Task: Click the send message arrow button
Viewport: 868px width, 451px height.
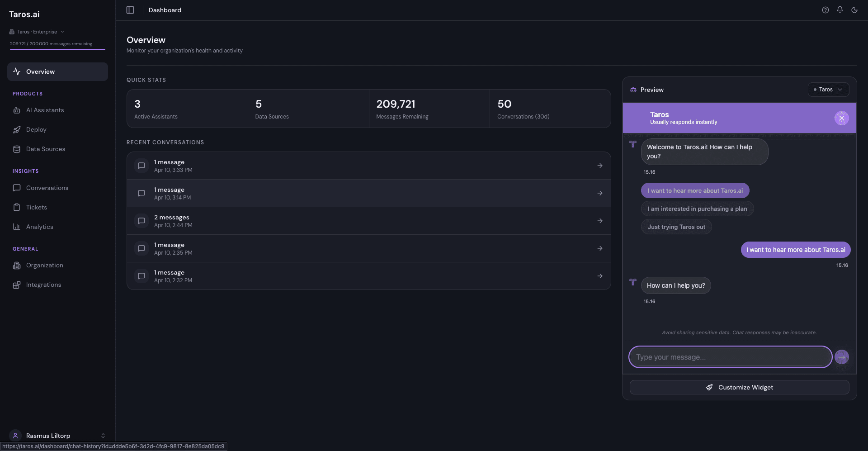Action: tap(842, 357)
